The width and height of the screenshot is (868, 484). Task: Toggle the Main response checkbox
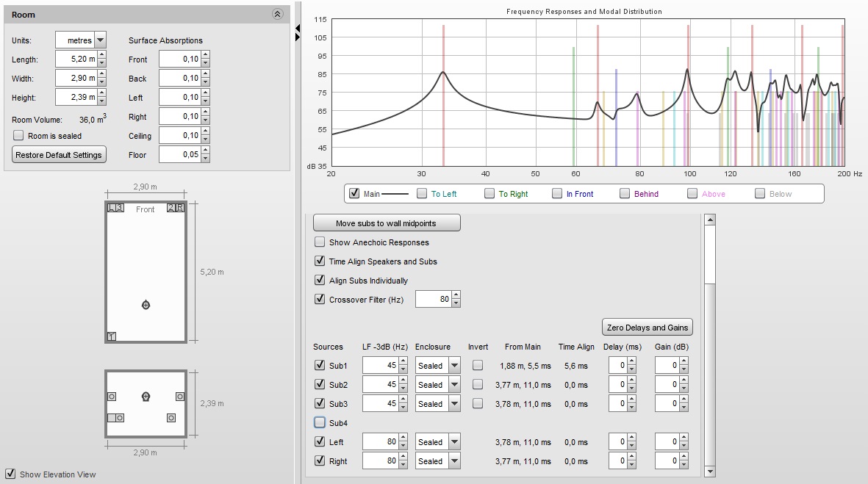(x=354, y=194)
